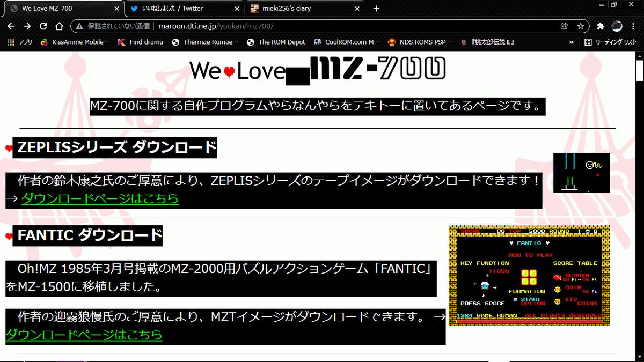This screenshot has height=362, width=644.
Task: Open the browser home page
Action: coord(59,26)
